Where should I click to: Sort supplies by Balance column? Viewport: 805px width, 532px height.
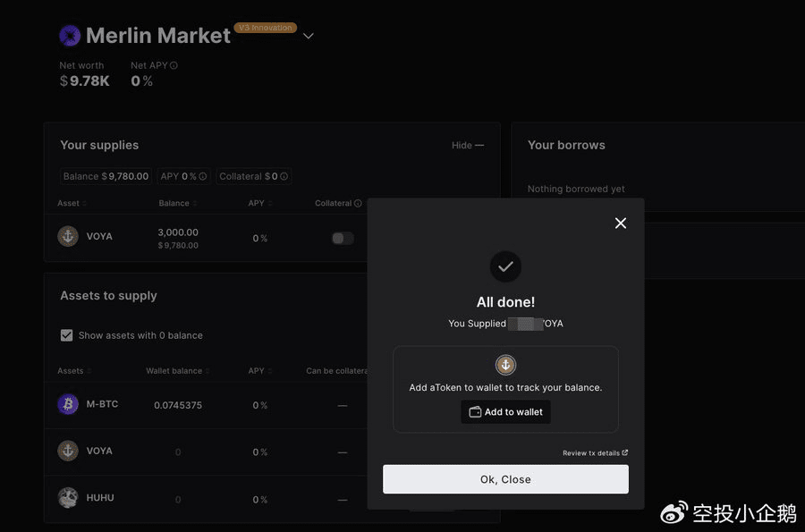point(178,203)
